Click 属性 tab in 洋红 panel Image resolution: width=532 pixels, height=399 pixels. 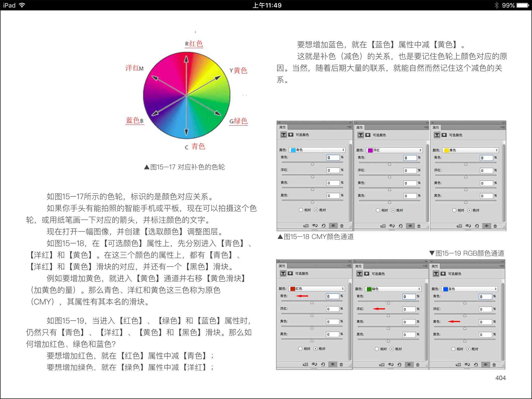pos(360,127)
